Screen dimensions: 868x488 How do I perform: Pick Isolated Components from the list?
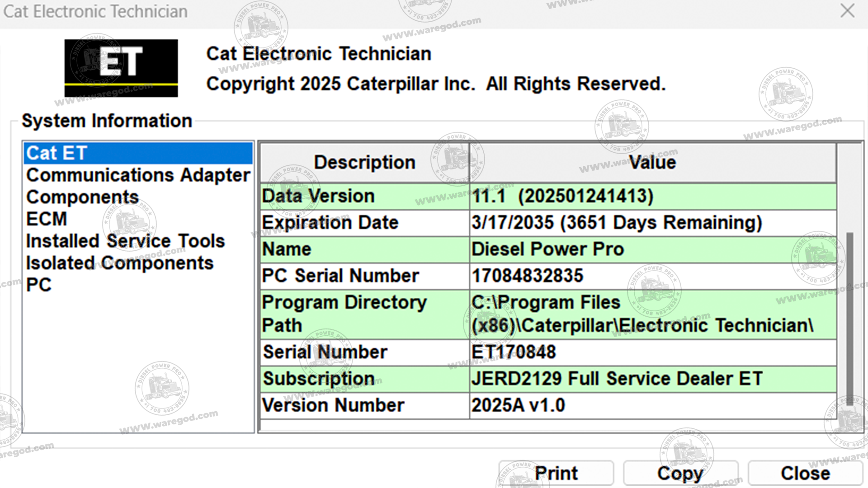coord(119,263)
